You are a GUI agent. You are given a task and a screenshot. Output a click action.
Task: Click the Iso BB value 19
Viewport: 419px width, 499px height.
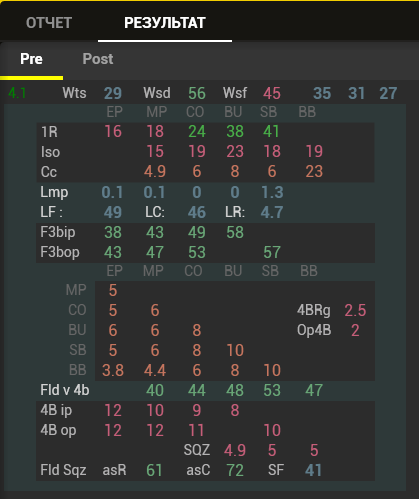click(314, 152)
